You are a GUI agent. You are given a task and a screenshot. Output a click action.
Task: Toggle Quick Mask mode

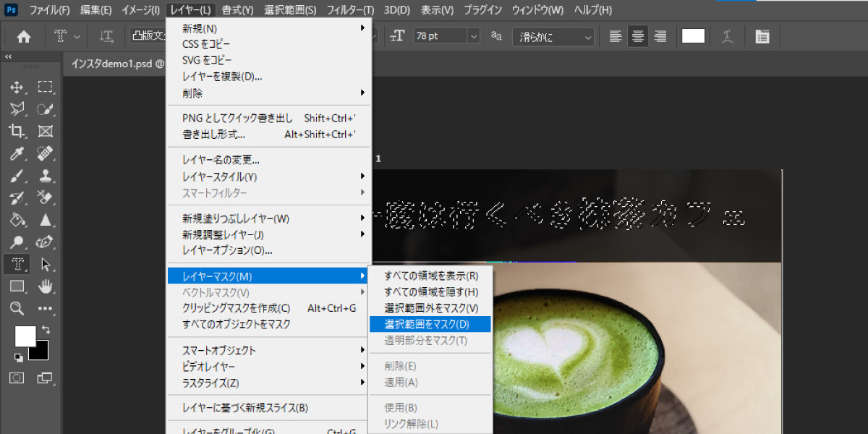click(17, 378)
